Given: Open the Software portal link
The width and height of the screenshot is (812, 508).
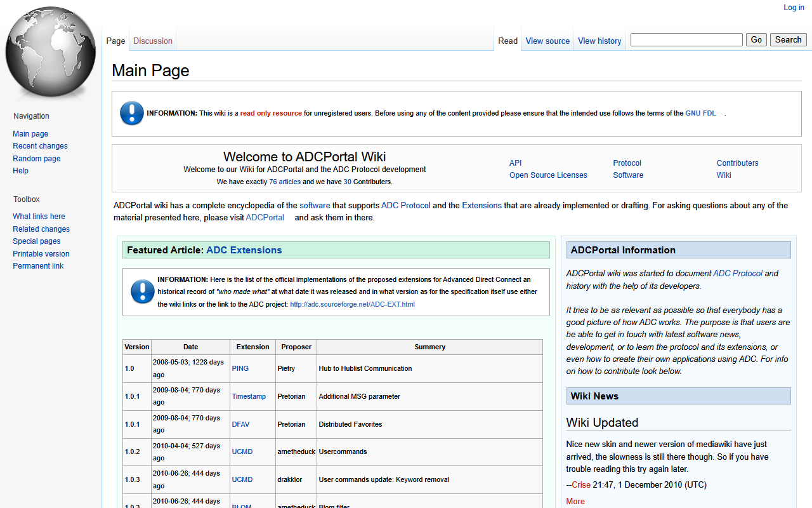Looking at the screenshot, I should coord(628,175).
